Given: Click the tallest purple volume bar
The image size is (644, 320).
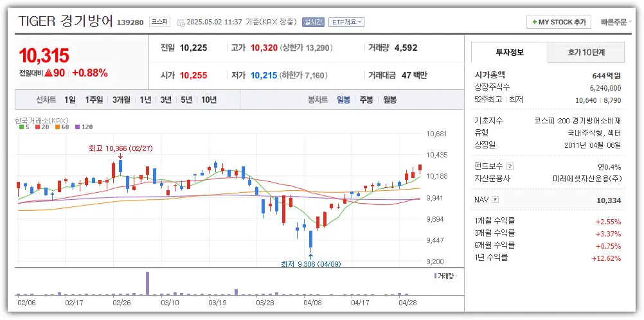Looking at the screenshot, I should point(147,283).
